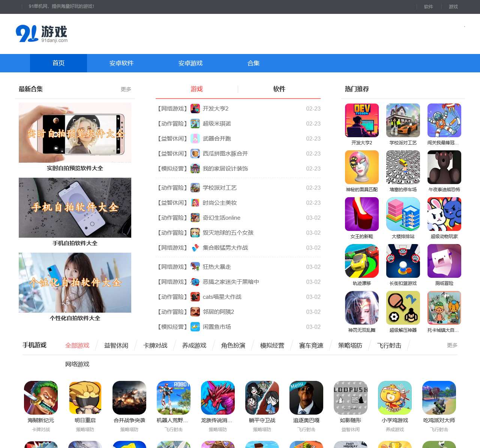Open the 手机自拍软件大全 collection thumbnail

(75, 208)
